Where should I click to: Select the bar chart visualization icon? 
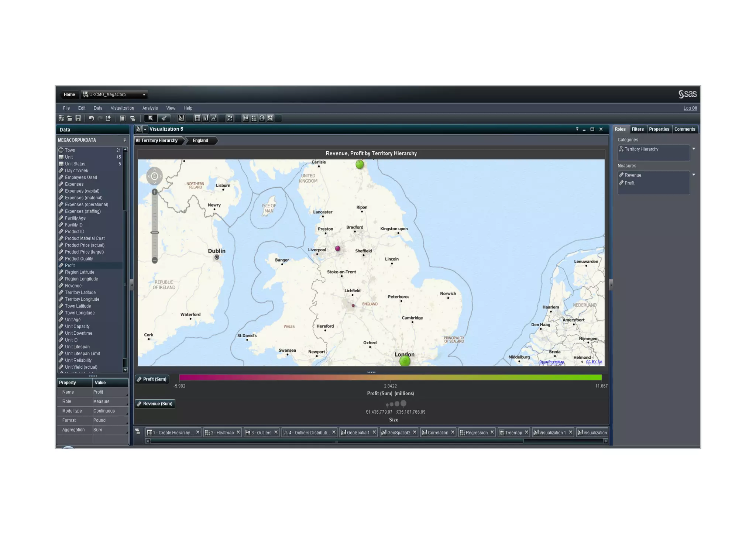[205, 118]
